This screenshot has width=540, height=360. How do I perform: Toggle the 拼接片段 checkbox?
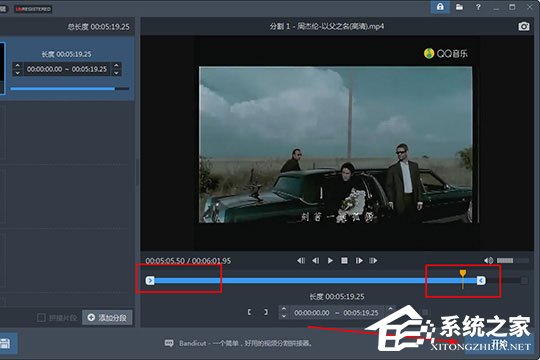pos(41,317)
